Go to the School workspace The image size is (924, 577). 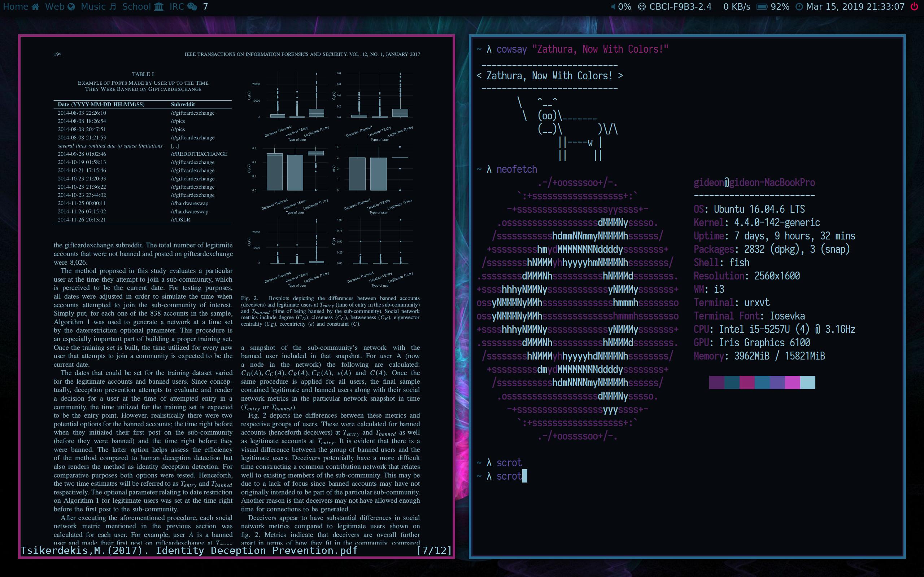143,7
